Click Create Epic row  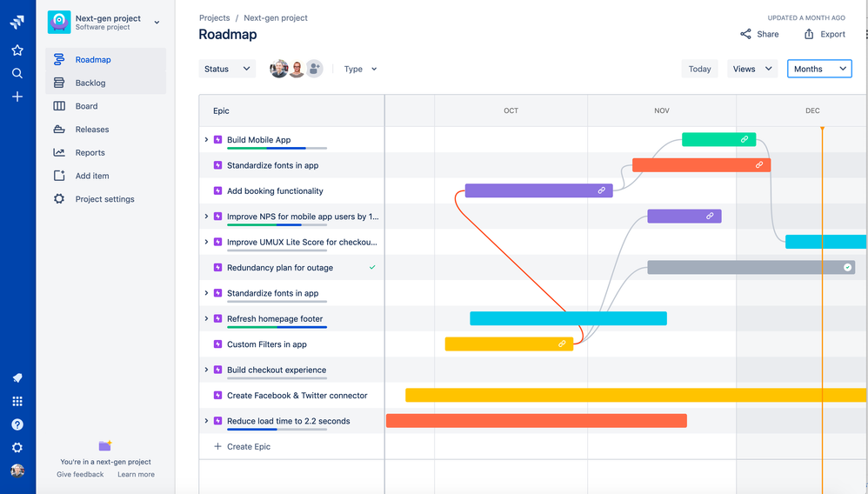coord(291,446)
